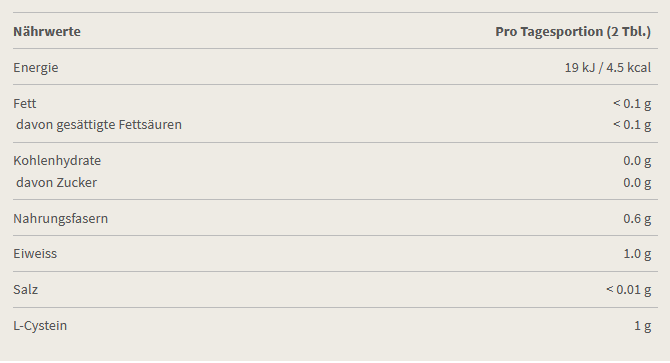670x363 pixels.
Task: Select the Salz row label
Action: click(26, 290)
